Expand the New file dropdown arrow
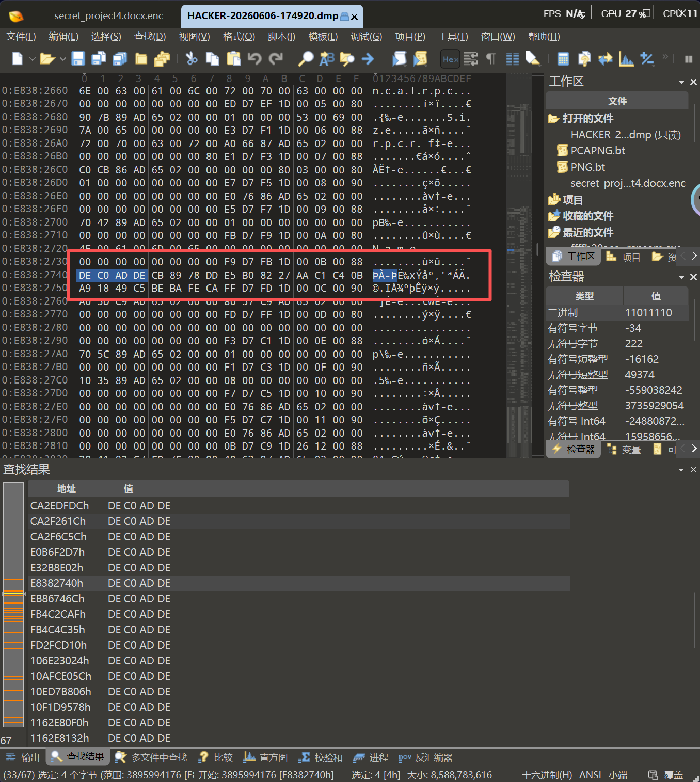The width and height of the screenshot is (700, 782). 32,59
